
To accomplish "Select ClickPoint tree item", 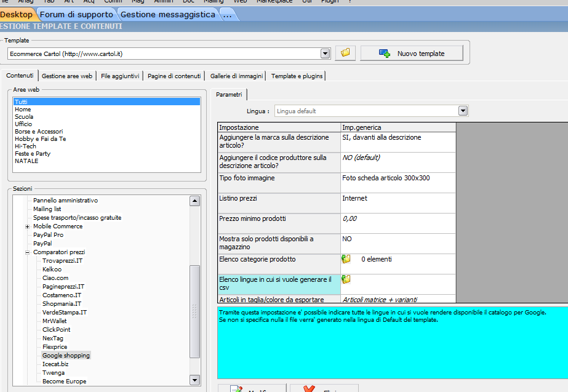I will click(x=56, y=330).
